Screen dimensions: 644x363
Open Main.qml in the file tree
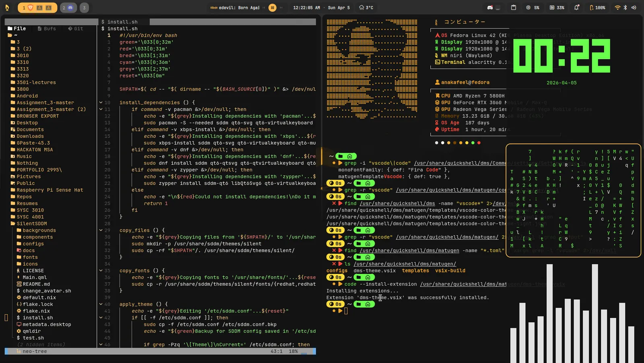[x=32, y=278]
